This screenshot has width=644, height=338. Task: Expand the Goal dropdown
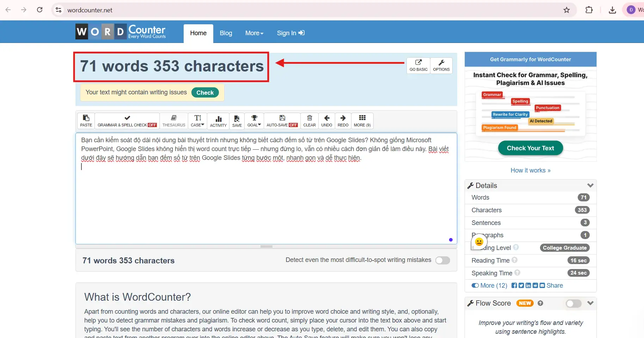254,121
